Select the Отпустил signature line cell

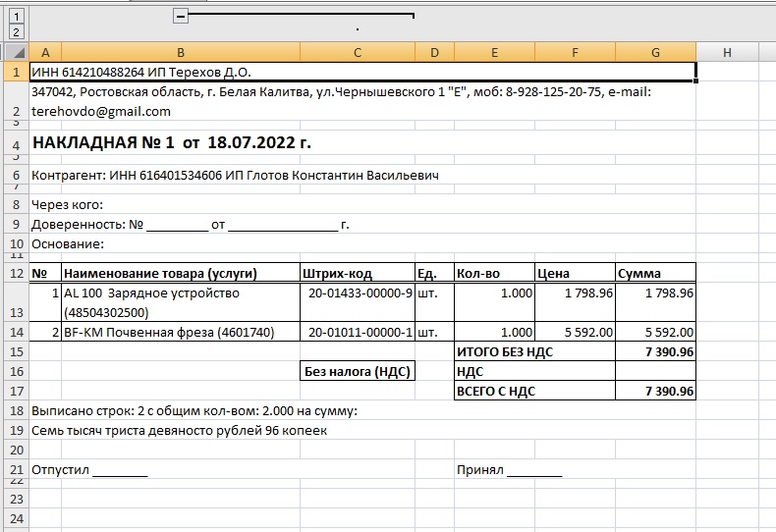(x=89, y=470)
